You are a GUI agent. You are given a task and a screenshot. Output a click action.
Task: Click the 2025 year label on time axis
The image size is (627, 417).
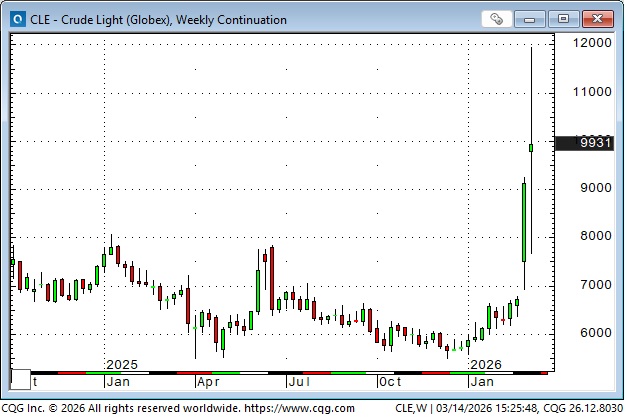coord(121,365)
